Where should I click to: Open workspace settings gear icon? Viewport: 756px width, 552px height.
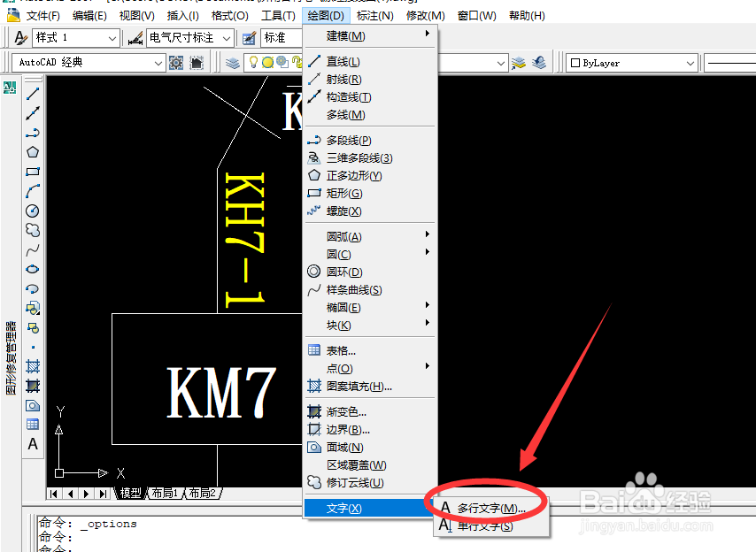176,63
